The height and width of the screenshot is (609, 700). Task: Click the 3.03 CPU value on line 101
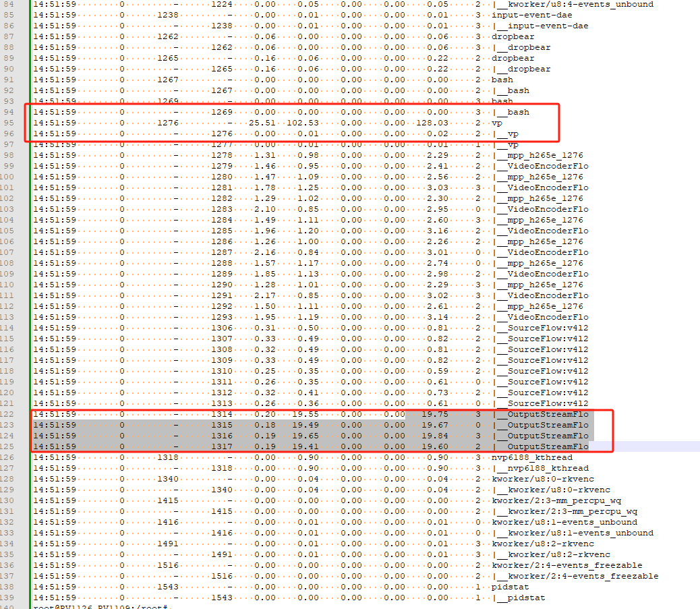438,187
